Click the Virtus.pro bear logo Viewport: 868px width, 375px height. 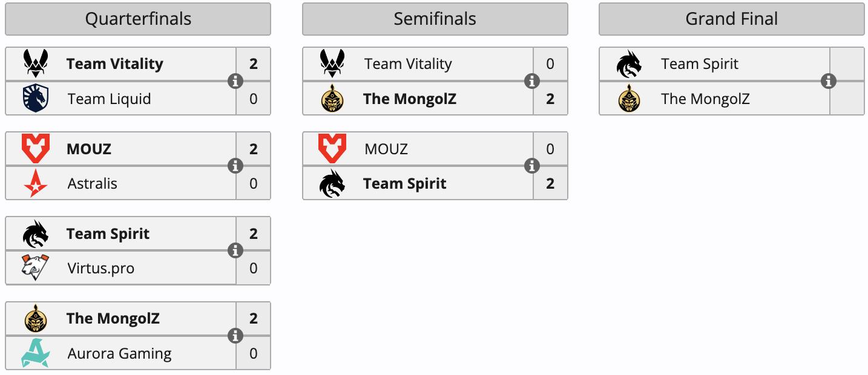click(x=36, y=268)
